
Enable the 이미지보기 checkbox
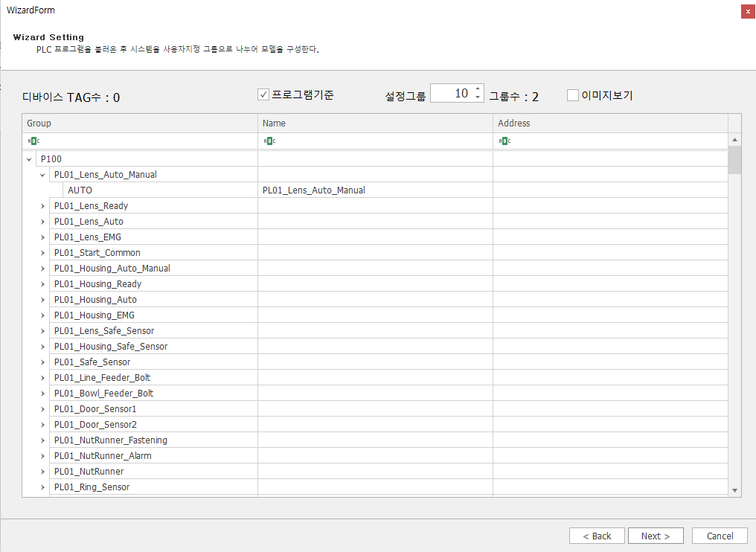pos(572,95)
